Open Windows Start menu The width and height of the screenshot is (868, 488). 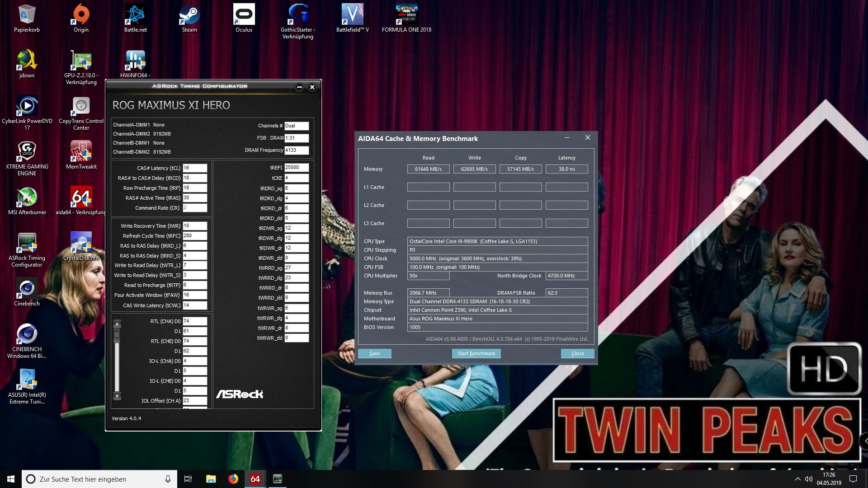(11, 479)
